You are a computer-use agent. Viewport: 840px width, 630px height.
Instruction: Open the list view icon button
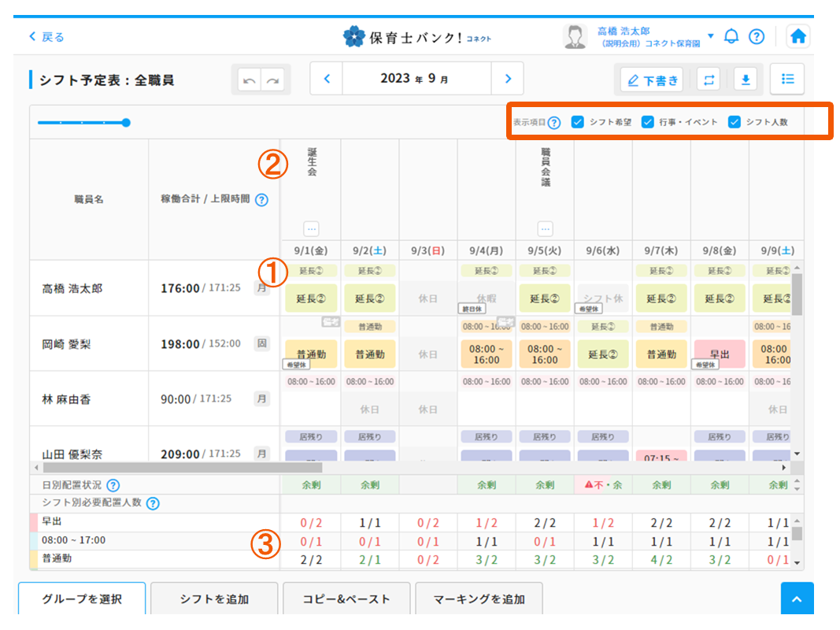click(787, 79)
